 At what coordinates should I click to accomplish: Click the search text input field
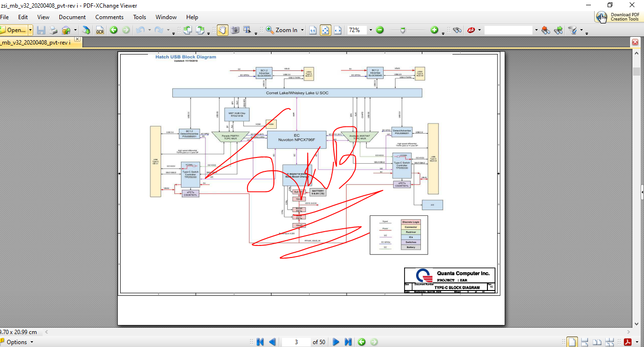point(508,30)
